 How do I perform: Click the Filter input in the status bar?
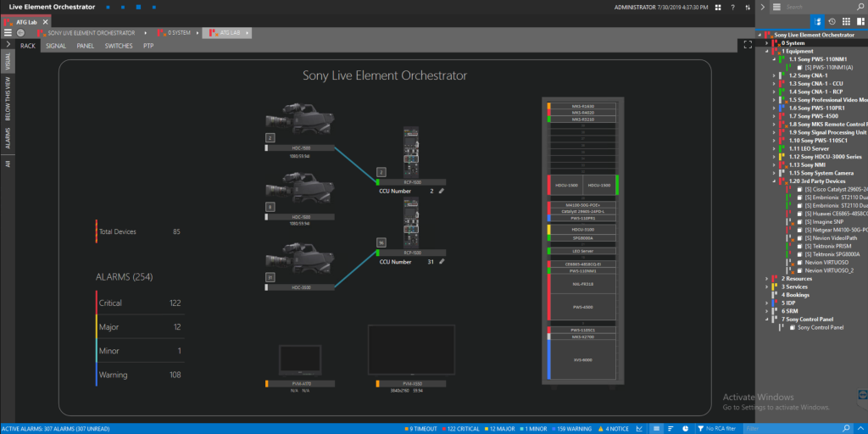point(792,428)
